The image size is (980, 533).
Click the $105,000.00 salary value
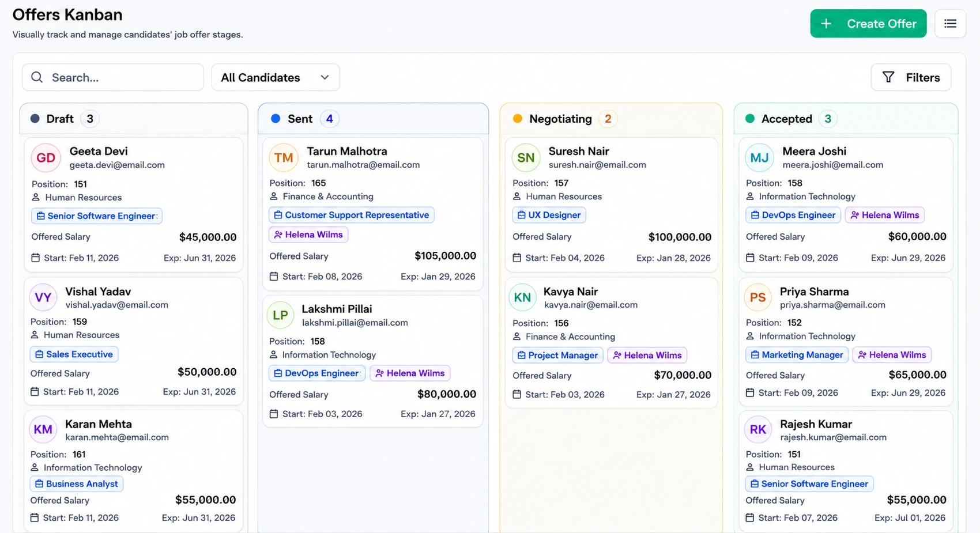click(x=446, y=256)
